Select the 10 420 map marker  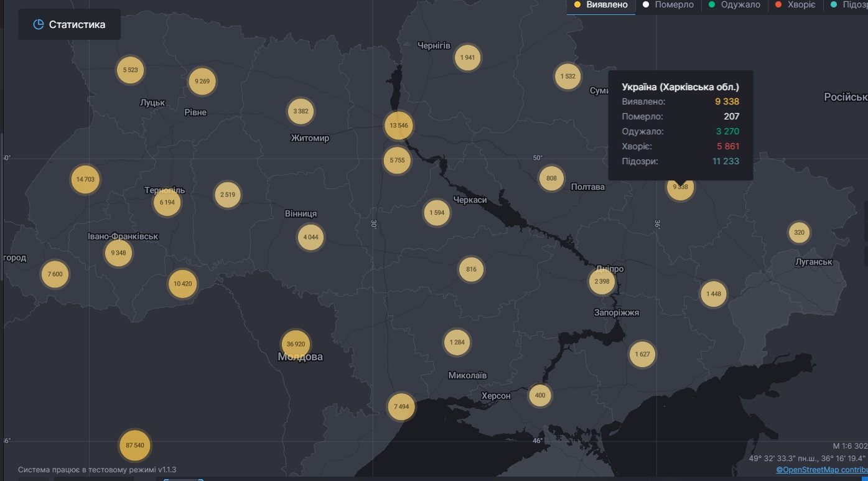pos(183,284)
